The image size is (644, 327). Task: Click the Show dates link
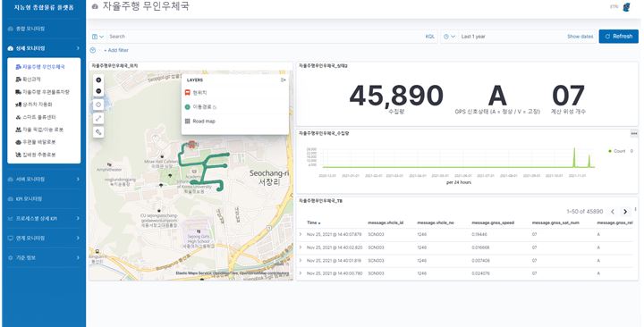[x=580, y=37]
